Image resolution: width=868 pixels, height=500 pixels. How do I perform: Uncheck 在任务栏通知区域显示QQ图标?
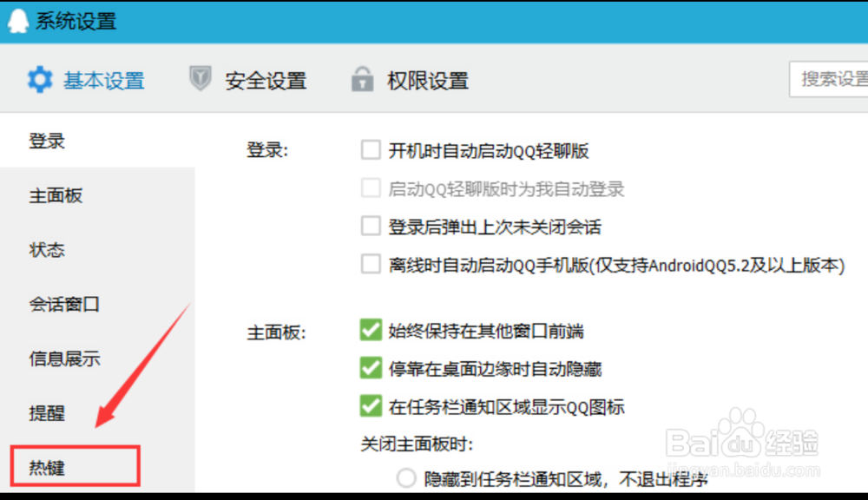[x=371, y=406]
